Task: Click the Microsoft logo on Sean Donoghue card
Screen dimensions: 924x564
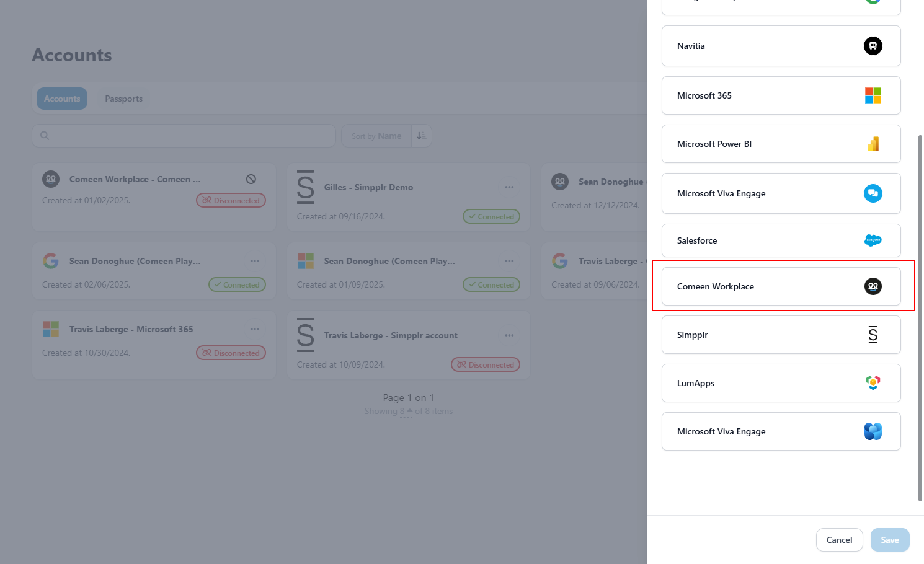Action: (x=306, y=261)
